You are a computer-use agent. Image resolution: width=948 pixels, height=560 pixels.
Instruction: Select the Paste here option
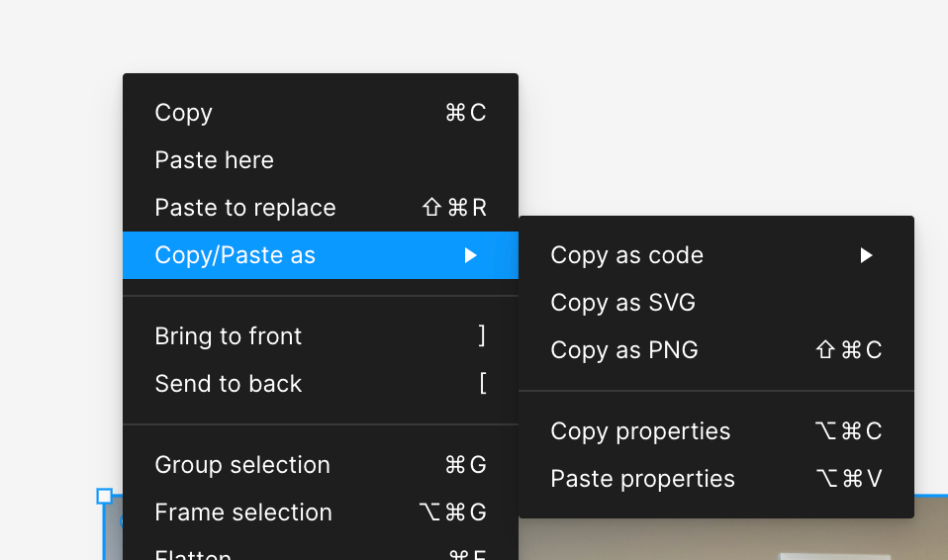(x=214, y=160)
